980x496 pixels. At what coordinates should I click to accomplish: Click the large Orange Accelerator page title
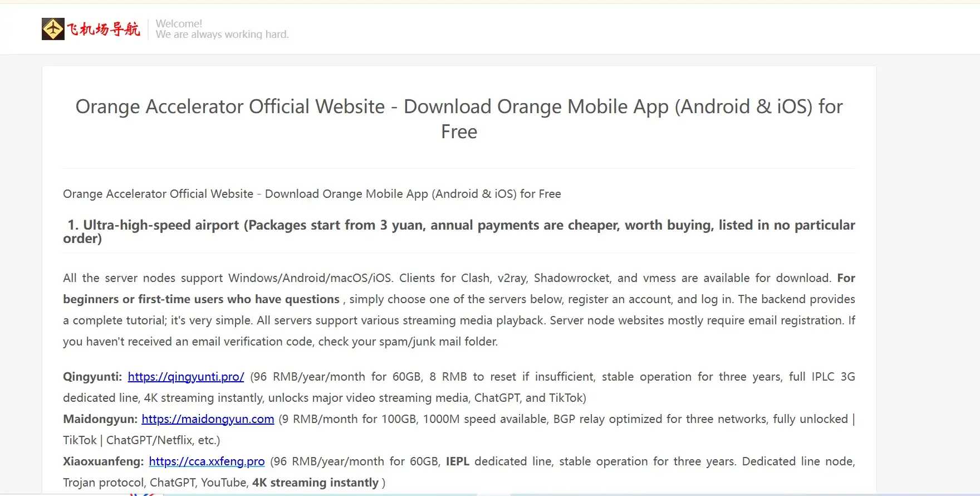click(x=459, y=119)
